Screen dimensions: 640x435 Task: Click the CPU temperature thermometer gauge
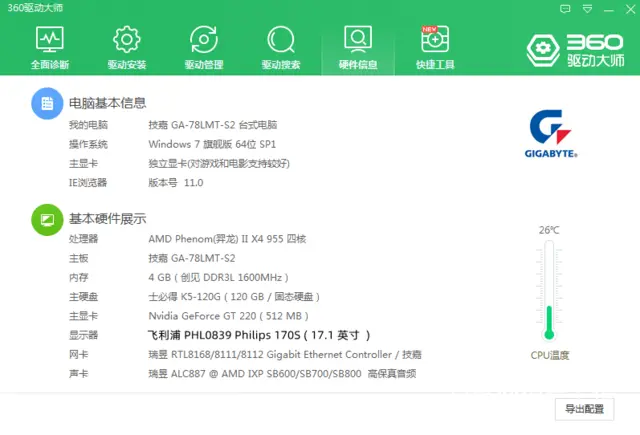(549, 290)
